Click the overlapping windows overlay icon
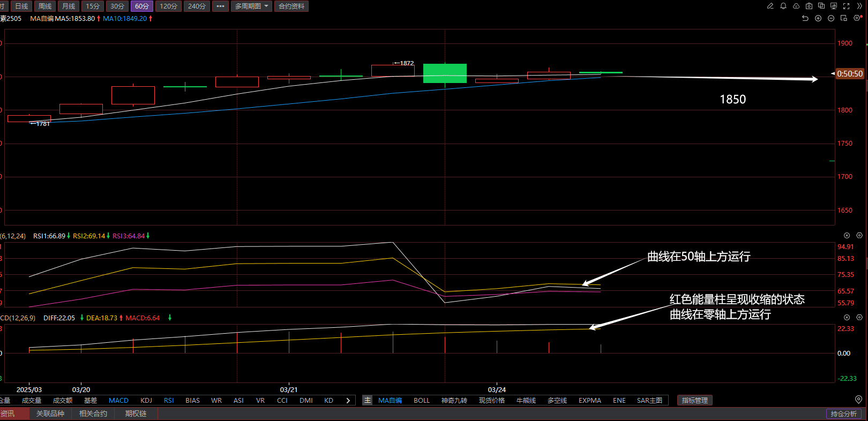The image size is (868, 421). [821, 6]
